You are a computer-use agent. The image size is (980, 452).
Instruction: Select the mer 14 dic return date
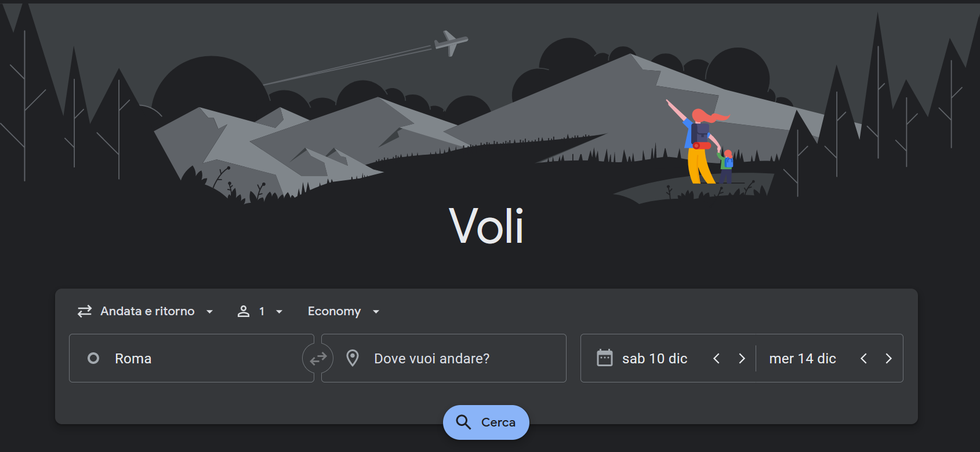tap(803, 359)
